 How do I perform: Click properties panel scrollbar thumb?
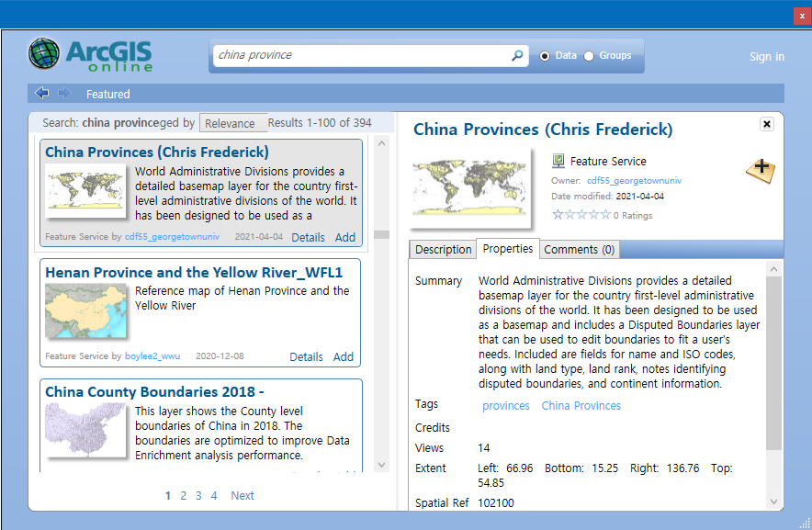coord(773,363)
